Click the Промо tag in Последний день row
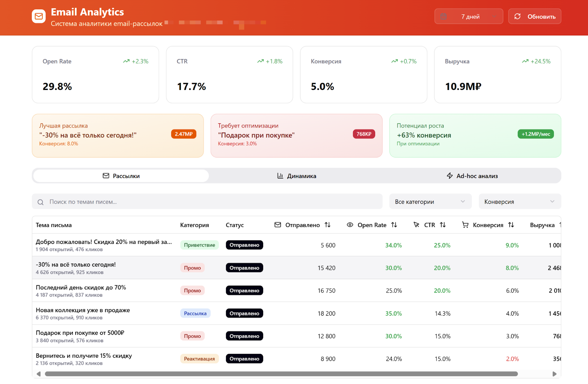 (192, 290)
